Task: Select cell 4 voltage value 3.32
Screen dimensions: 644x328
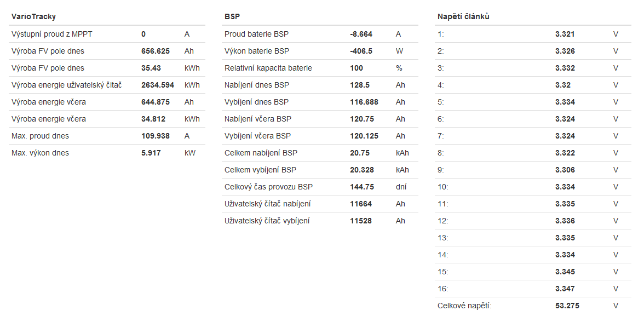Action: pyautogui.click(x=563, y=85)
